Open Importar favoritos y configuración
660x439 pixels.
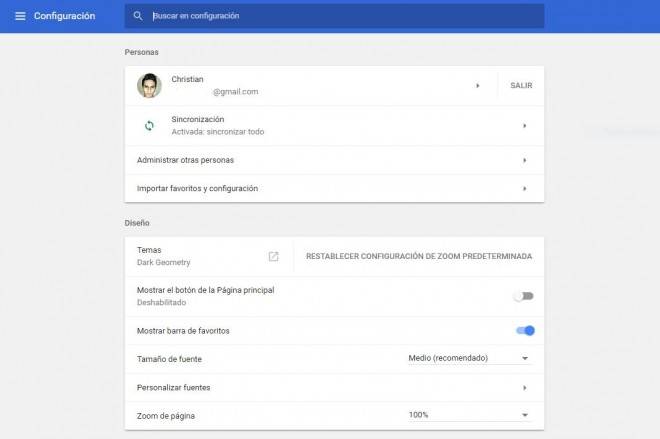click(x=334, y=189)
